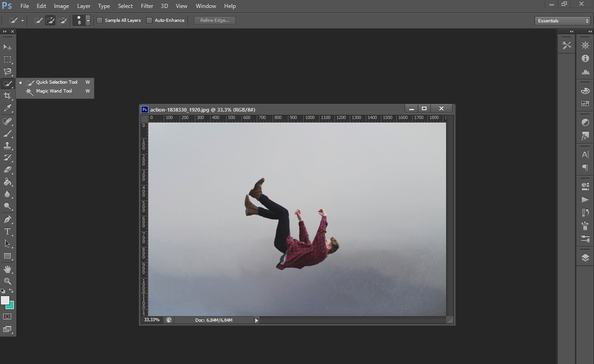Expand the left toolbar to two columns

[5, 31]
